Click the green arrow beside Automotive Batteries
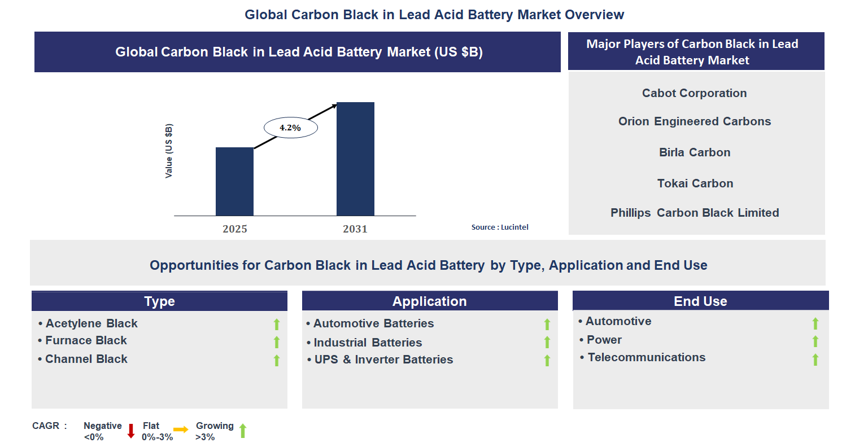Screen dimensions: 868x447 click(x=547, y=324)
